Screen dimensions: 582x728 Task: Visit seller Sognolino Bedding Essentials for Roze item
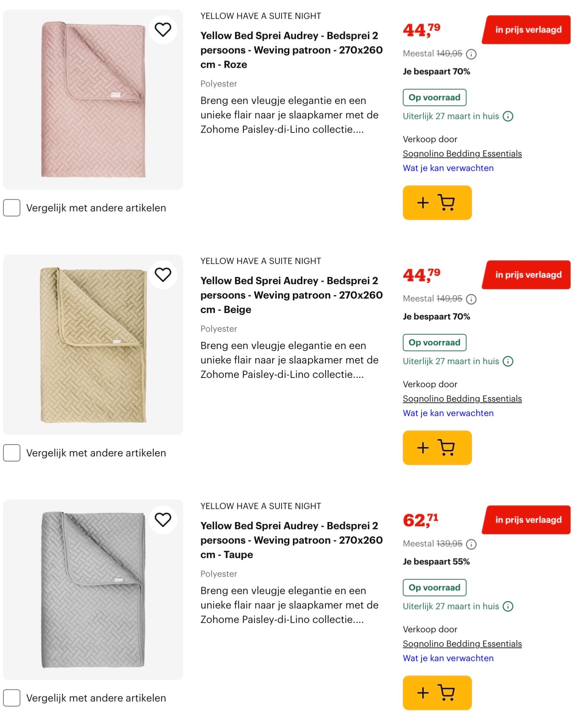462,154
